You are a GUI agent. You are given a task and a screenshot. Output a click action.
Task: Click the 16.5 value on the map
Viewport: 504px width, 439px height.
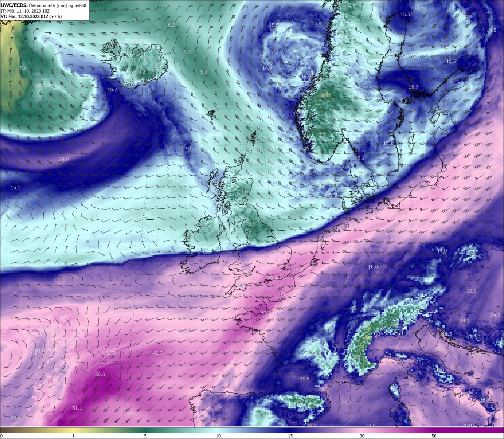click(451, 61)
